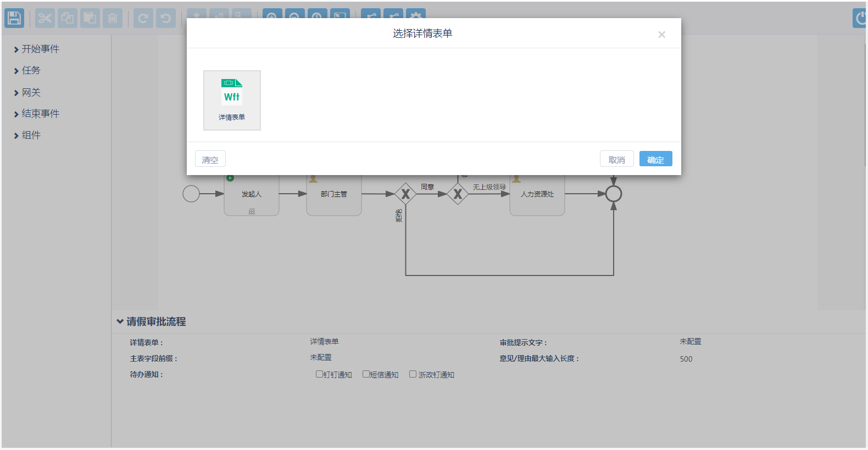Toggle the 浙政钉通知 checkbox
The image size is (868, 450).
[x=413, y=374]
